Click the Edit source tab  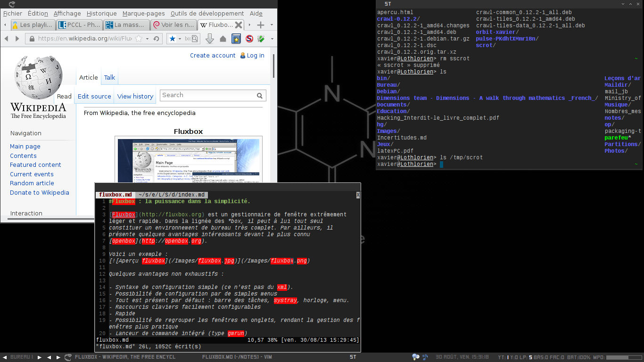pos(94,96)
